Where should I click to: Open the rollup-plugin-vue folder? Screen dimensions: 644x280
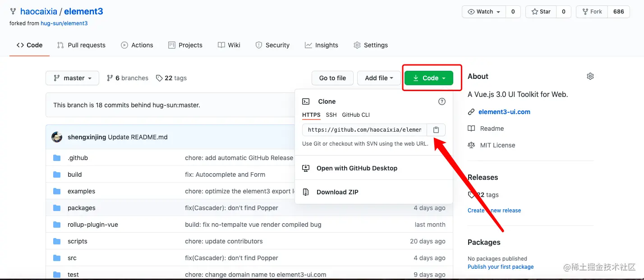pyautogui.click(x=93, y=225)
